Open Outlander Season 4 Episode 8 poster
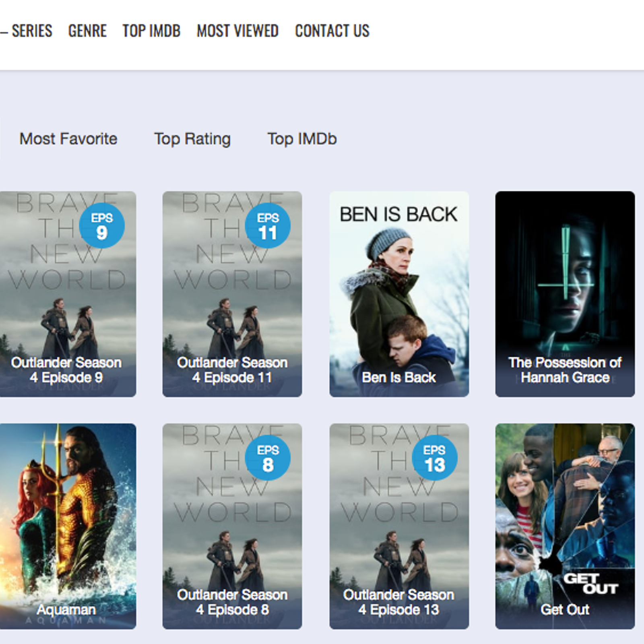This screenshot has height=644, width=644. 232,526
